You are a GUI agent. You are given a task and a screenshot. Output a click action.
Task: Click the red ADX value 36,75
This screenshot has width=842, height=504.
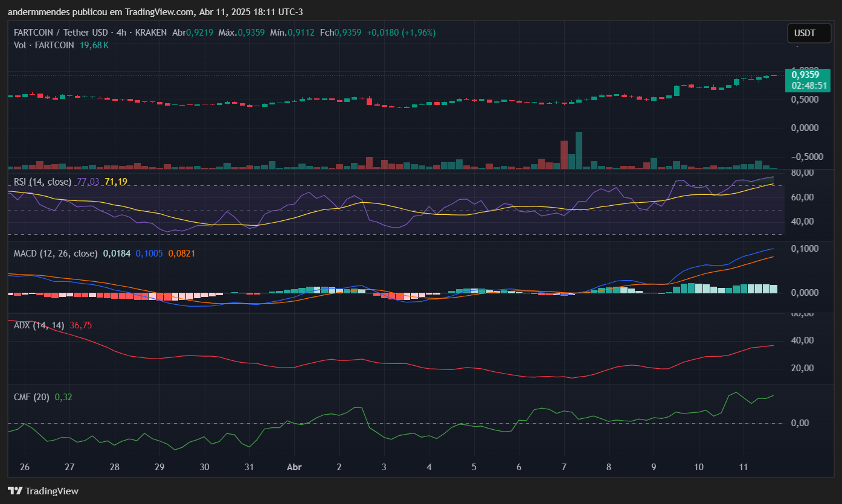pos(81,325)
